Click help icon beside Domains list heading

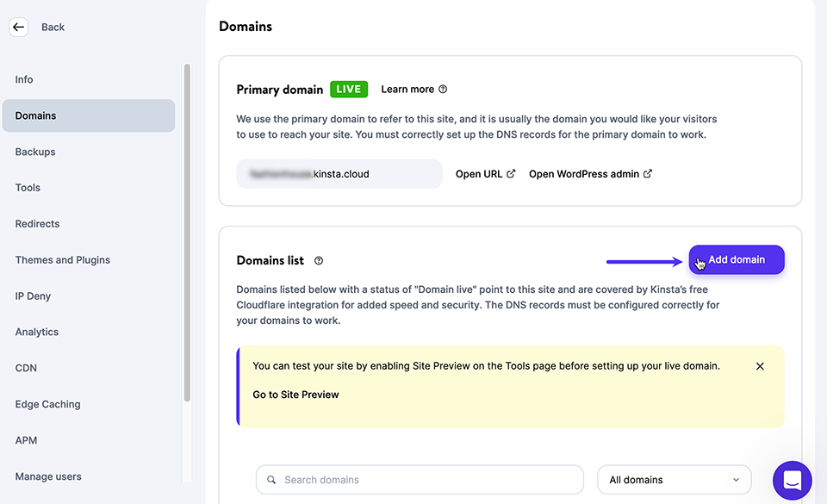coord(319,261)
